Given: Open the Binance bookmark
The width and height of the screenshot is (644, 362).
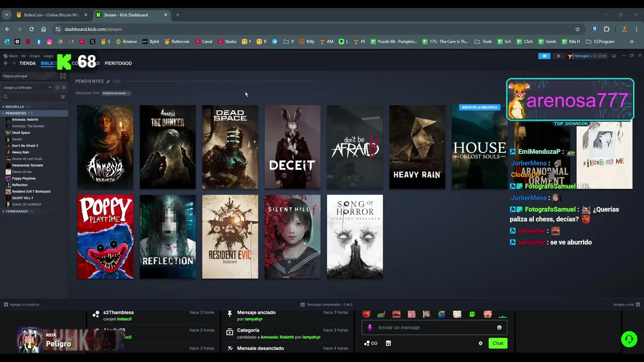Looking at the screenshot, I should (x=126, y=42).
